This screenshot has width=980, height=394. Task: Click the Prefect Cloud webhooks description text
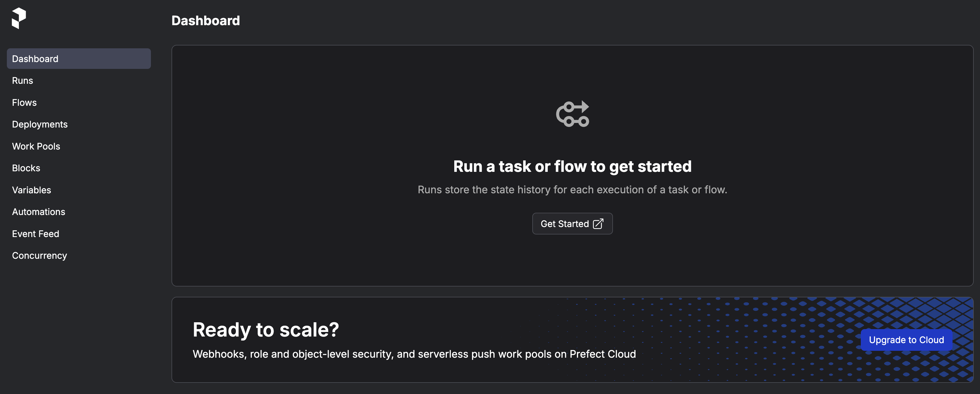coord(414,354)
